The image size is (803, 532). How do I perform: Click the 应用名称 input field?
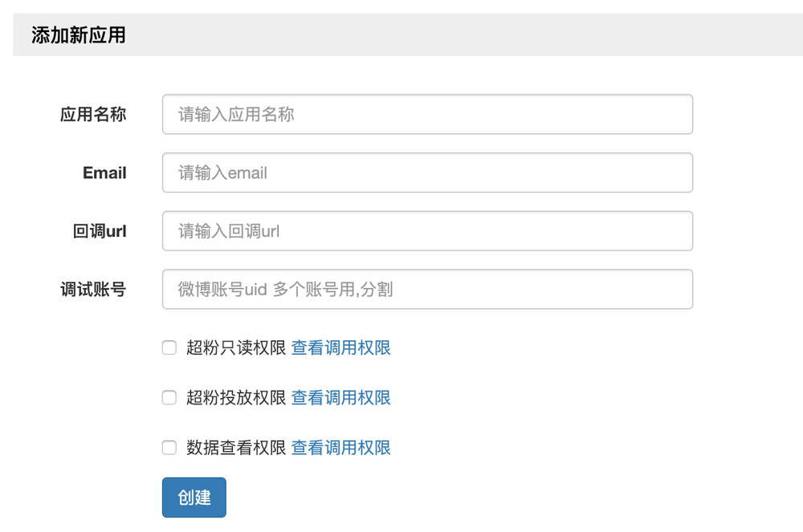point(427,115)
